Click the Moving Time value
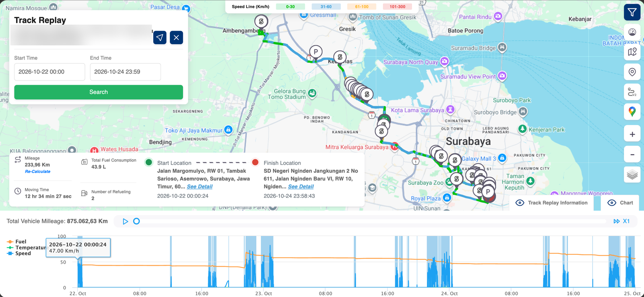Screen dimensions: 644x297 (x=48, y=197)
